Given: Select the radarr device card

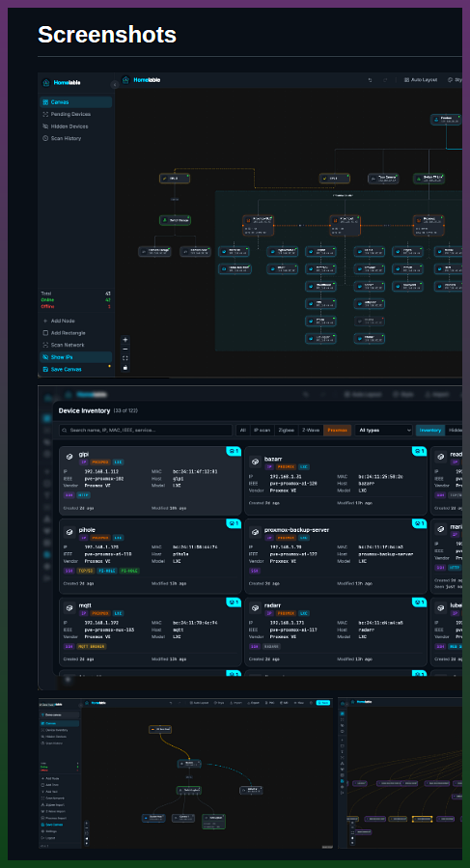Looking at the screenshot, I should point(336,631).
